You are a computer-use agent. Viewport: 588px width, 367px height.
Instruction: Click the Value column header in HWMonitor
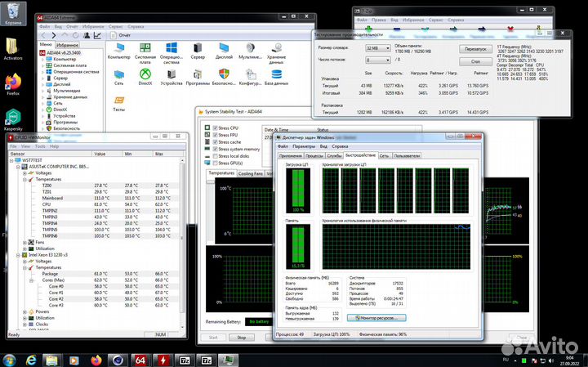[x=107, y=154]
